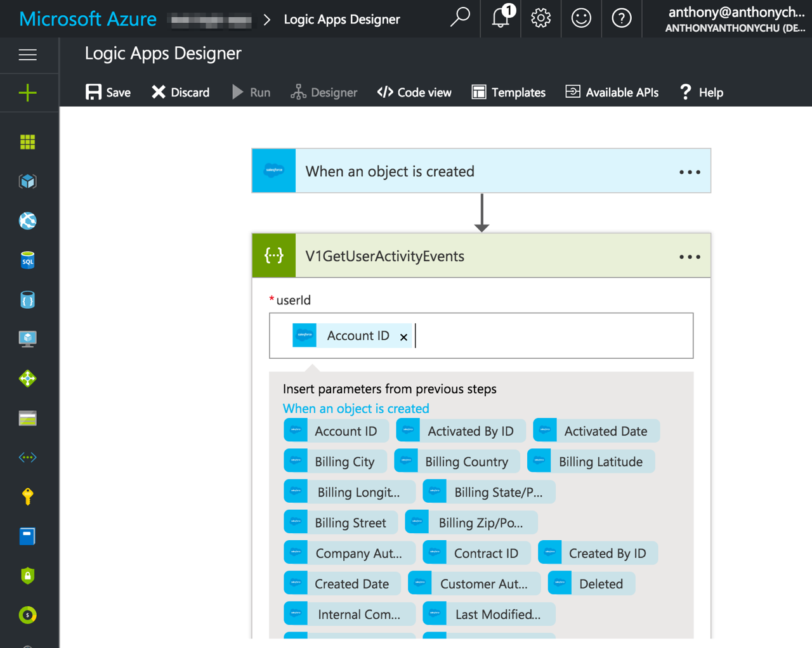Insert the Created By ID parameter
This screenshot has width=812, height=648.
pyautogui.click(x=598, y=552)
